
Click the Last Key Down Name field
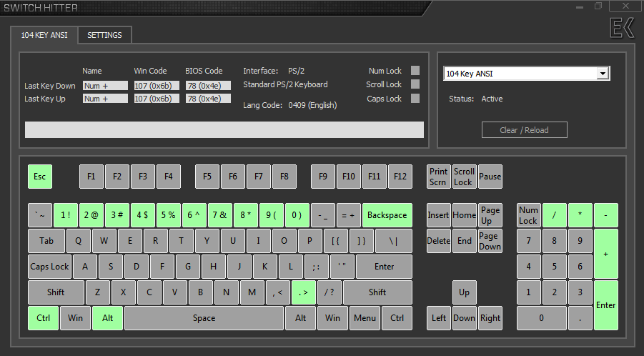[x=104, y=85]
